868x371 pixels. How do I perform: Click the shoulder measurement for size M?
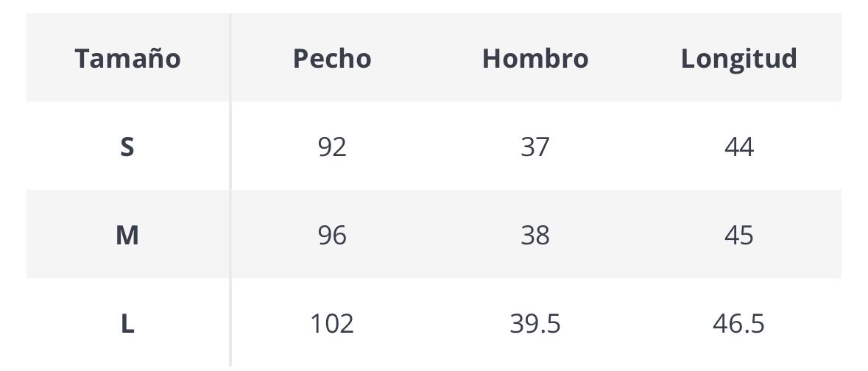tap(535, 236)
